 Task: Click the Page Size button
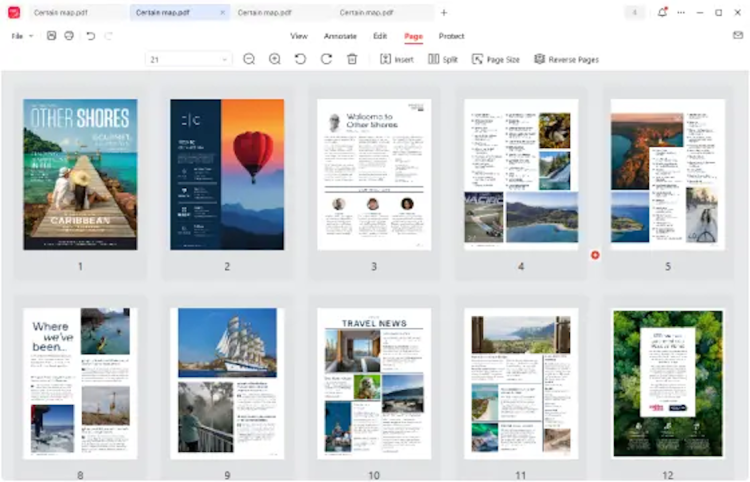495,59
